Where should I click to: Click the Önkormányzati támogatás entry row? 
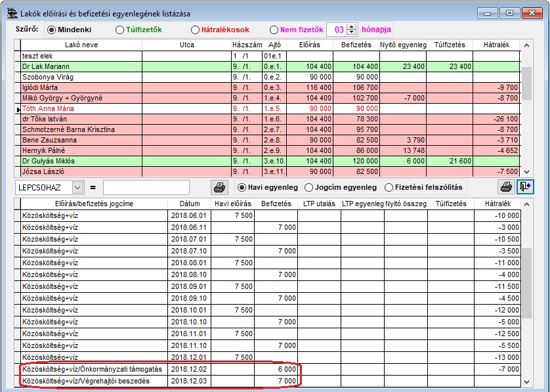(93, 369)
